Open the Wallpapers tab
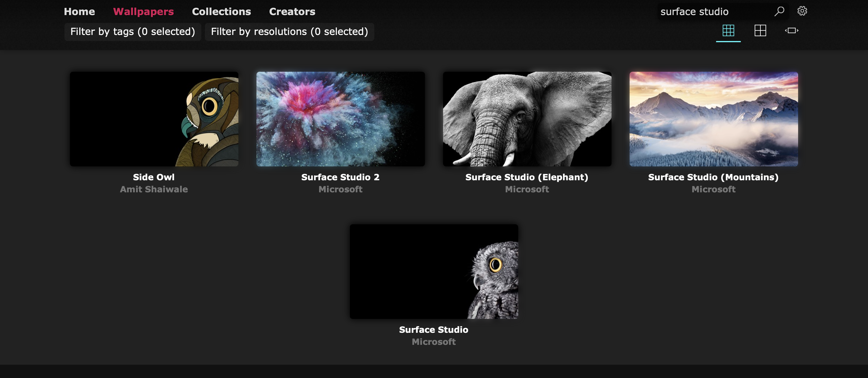Viewport: 868px width, 378px height. (143, 11)
